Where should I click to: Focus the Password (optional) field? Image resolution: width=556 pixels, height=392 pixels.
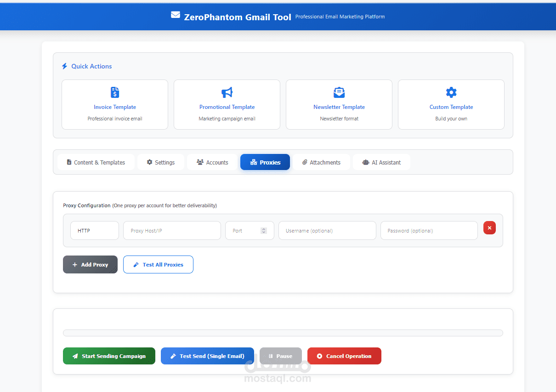pos(429,231)
